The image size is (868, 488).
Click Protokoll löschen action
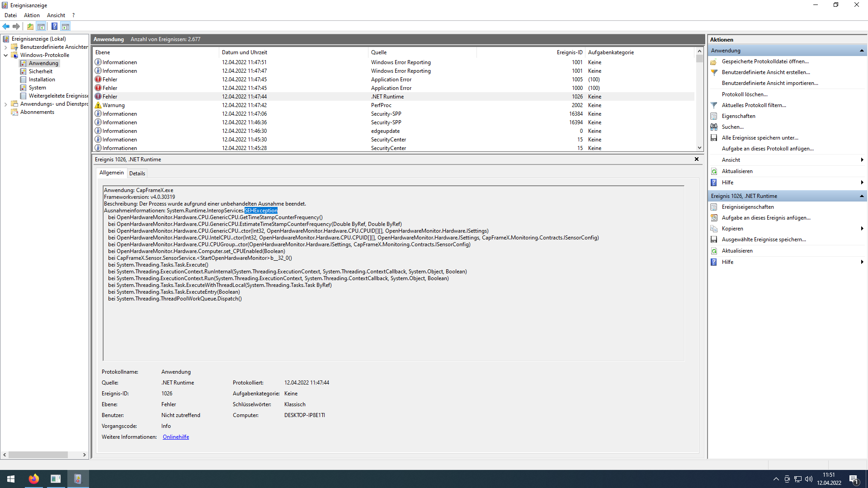coord(744,94)
